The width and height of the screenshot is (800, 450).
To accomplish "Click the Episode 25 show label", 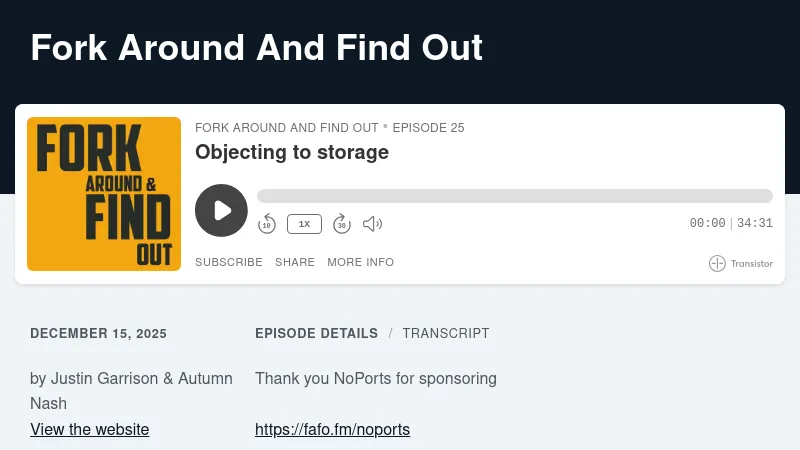I will (x=428, y=128).
